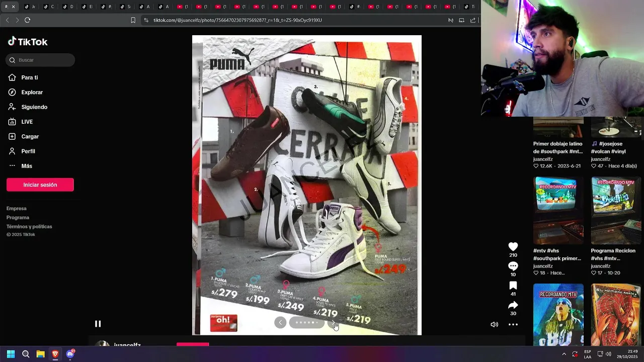Reload the current page

(27, 20)
